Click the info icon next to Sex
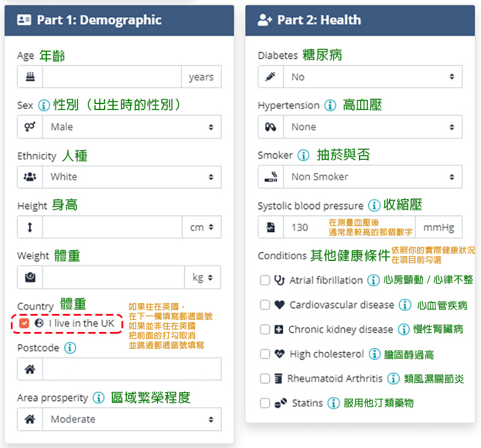 44,105
